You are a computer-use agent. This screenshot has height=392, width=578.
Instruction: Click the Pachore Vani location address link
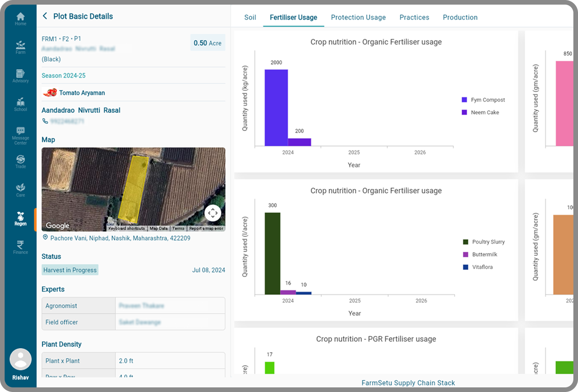[x=120, y=238]
